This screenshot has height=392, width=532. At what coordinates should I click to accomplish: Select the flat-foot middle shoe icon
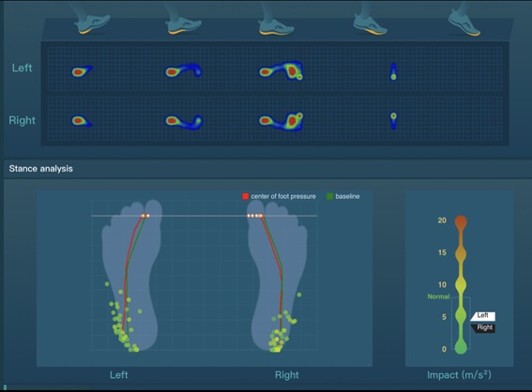(276, 25)
